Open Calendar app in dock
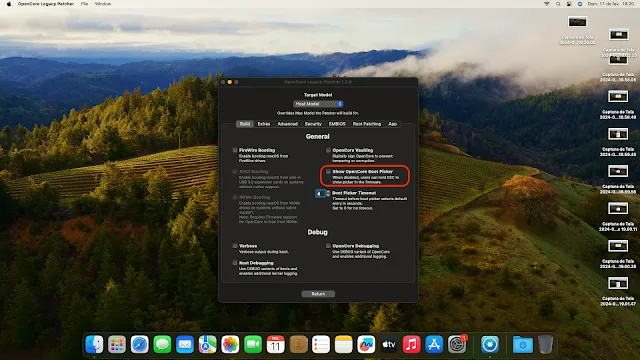This screenshot has height=360, width=640. tap(276, 344)
